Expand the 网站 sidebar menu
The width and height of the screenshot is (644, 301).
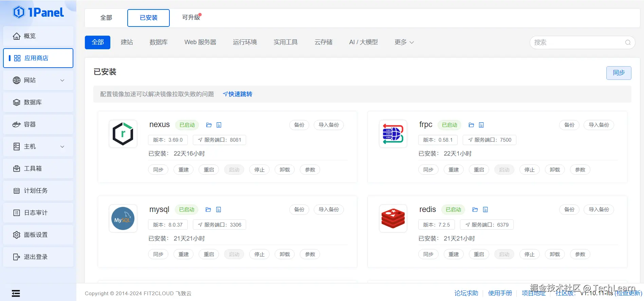[38, 80]
